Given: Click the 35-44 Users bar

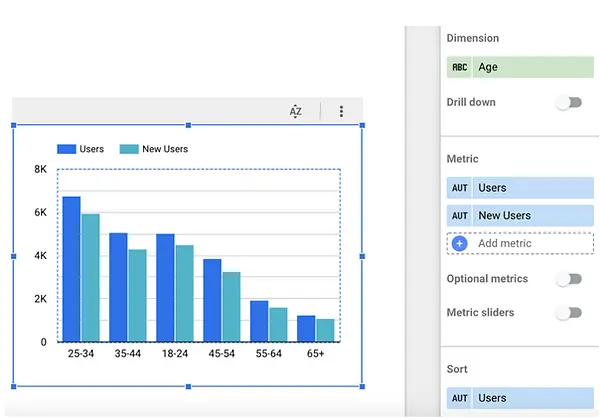Looking at the screenshot, I should pyautogui.click(x=118, y=287).
